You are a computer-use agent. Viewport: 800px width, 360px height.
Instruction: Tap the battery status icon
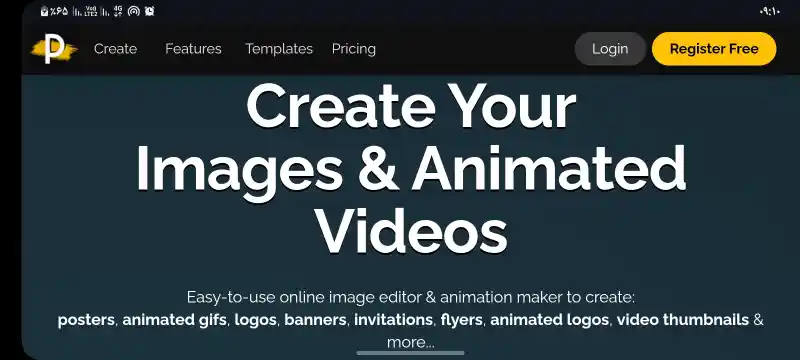tap(44, 11)
